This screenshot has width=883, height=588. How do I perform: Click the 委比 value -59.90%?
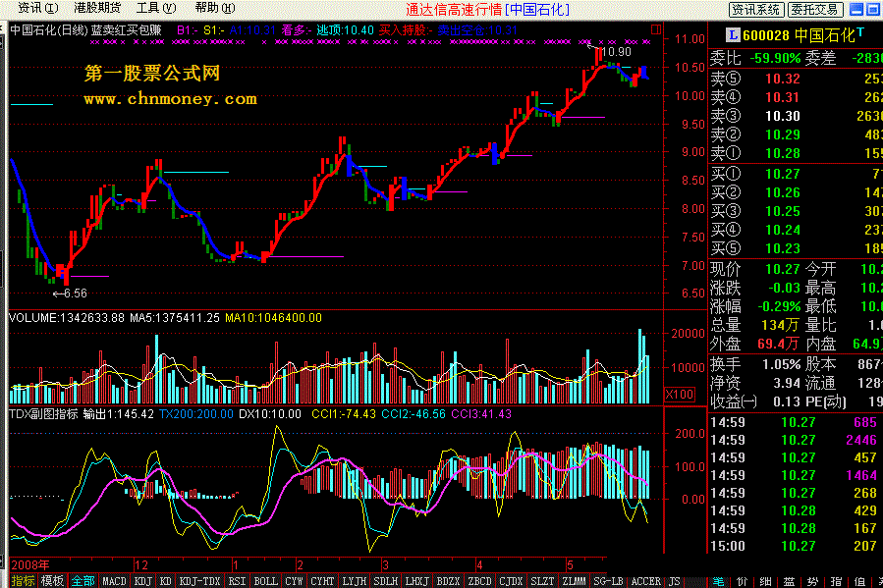point(775,58)
